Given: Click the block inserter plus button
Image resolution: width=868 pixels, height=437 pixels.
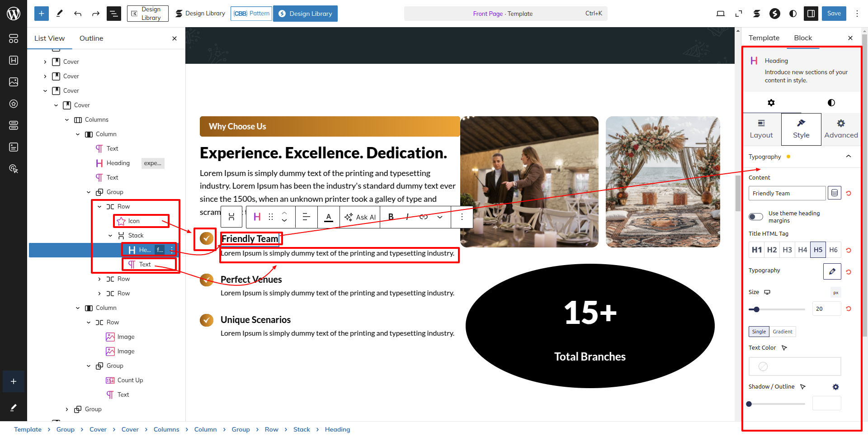Looking at the screenshot, I should click(41, 14).
